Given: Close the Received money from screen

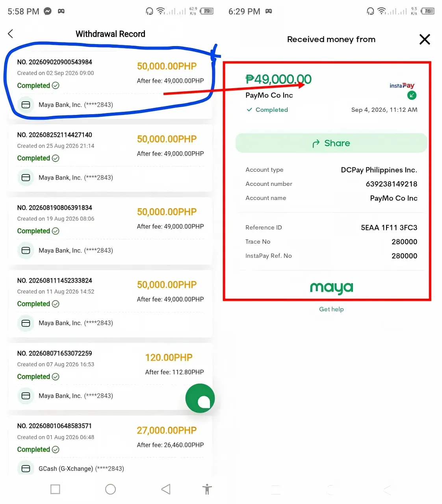Looking at the screenshot, I should click(x=425, y=39).
